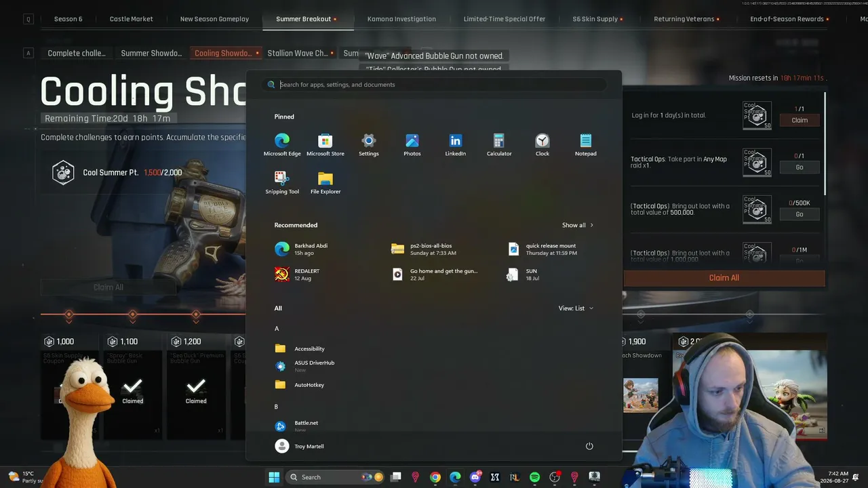Open Discord from the taskbar
This screenshot has height=488, width=868.
click(475, 477)
